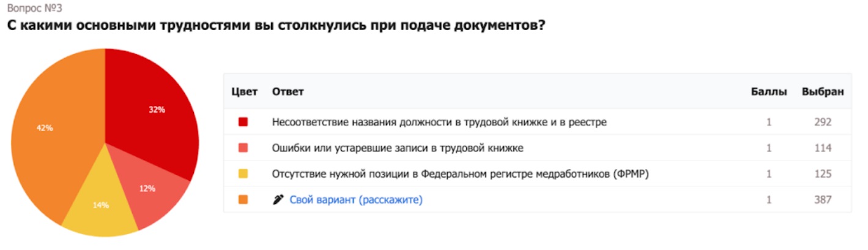
Task: Select the 32% red pie slice
Action: coord(153,116)
